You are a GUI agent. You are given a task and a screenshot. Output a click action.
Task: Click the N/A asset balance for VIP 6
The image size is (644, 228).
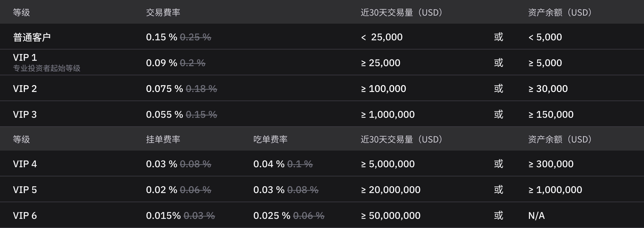pos(536,216)
